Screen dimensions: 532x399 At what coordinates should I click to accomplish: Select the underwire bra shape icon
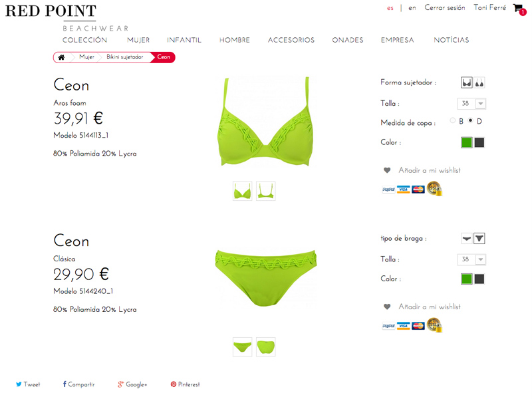(467, 82)
